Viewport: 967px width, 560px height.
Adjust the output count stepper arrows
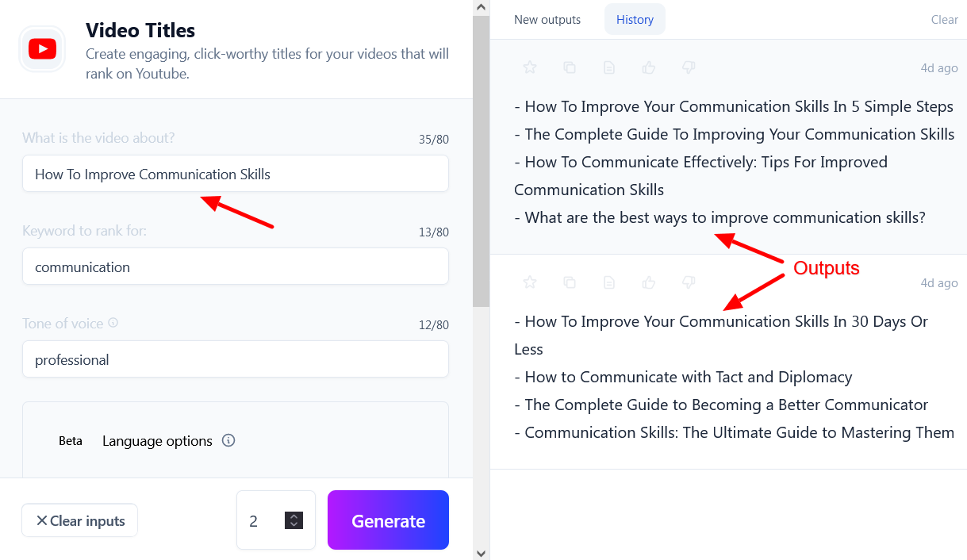pyautogui.click(x=294, y=520)
